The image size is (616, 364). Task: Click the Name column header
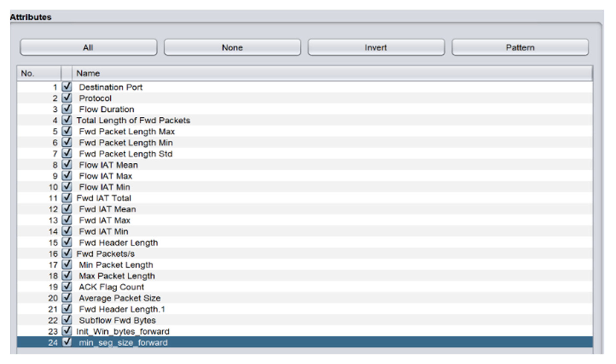[x=332, y=73]
